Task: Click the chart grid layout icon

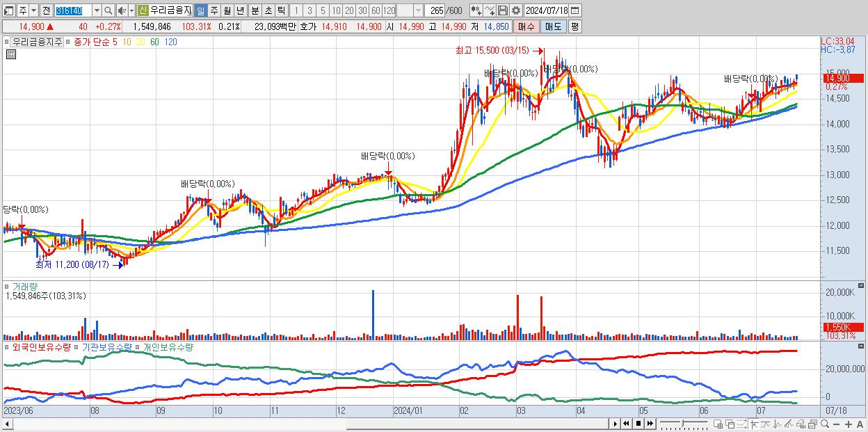Action: coord(718,424)
